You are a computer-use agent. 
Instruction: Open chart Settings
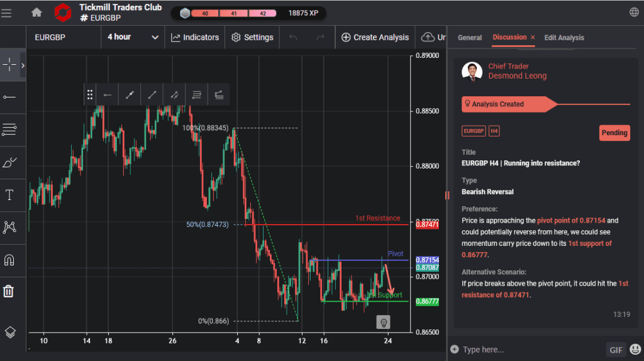click(252, 37)
